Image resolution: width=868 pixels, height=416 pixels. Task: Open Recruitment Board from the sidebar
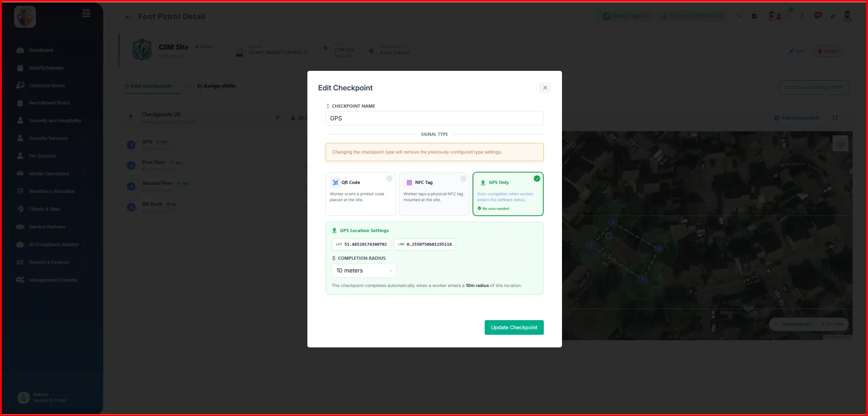49,103
